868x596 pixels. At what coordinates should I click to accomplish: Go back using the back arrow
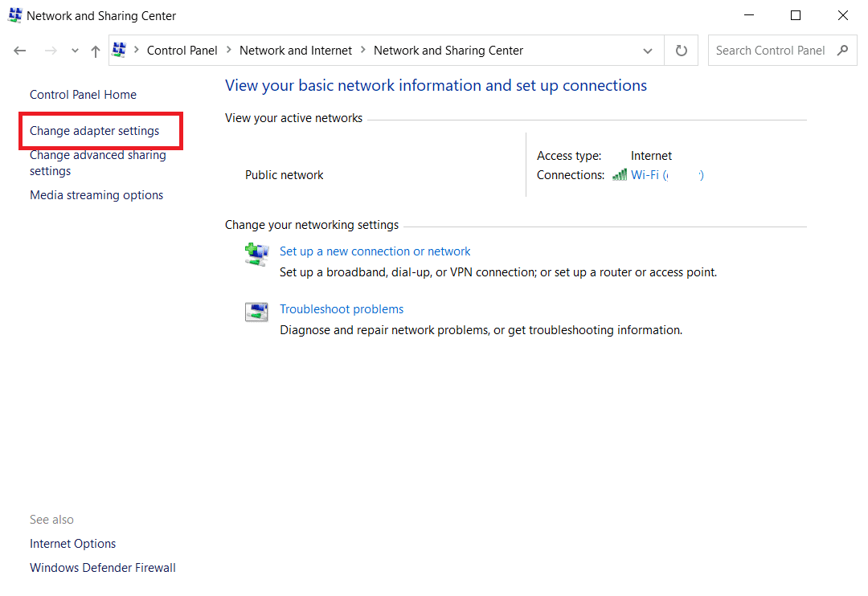pos(20,51)
